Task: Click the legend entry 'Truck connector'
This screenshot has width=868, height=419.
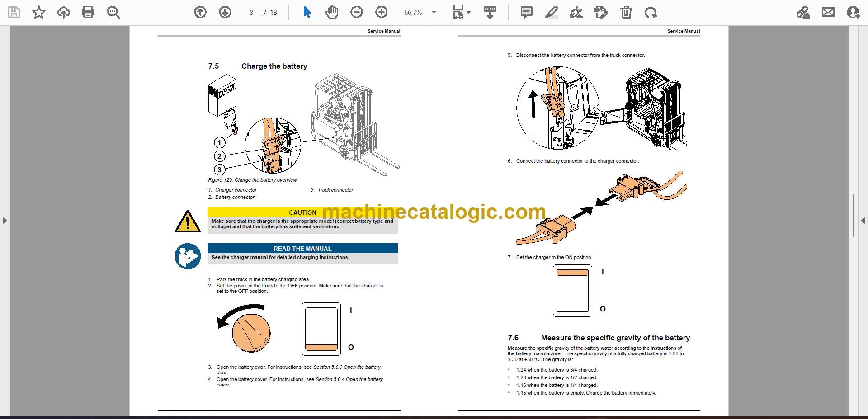Action: pyautogui.click(x=335, y=190)
